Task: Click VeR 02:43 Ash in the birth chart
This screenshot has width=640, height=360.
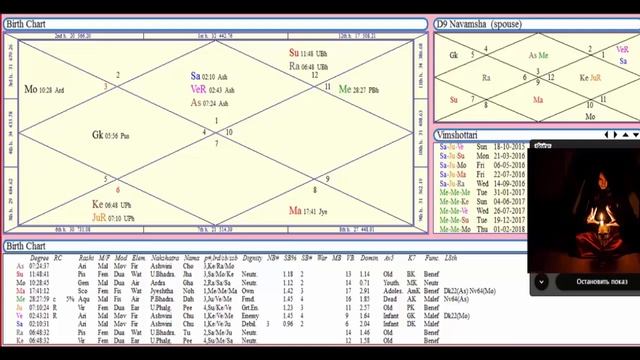Action: point(212,89)
